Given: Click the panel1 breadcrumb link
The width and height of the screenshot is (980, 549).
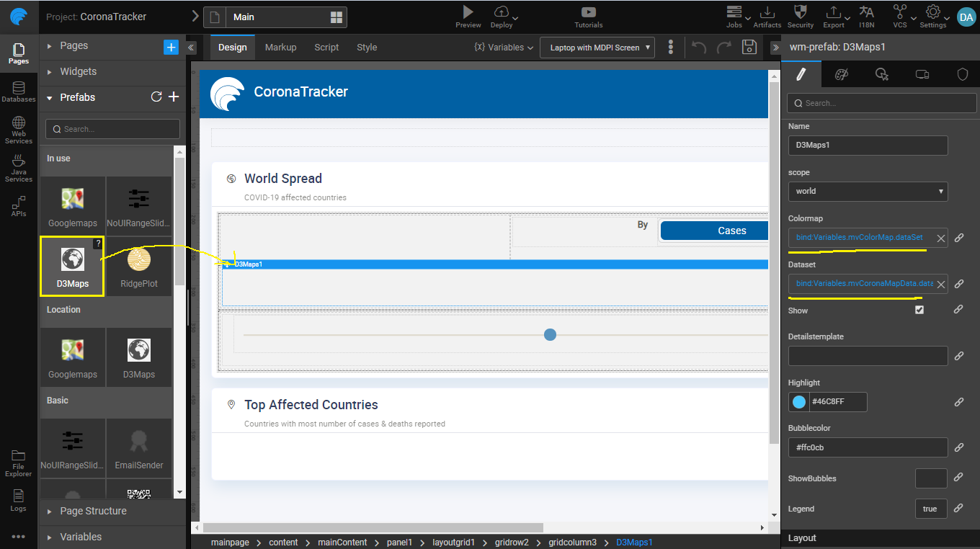Looking at the screenshot, I should point(399,542).
